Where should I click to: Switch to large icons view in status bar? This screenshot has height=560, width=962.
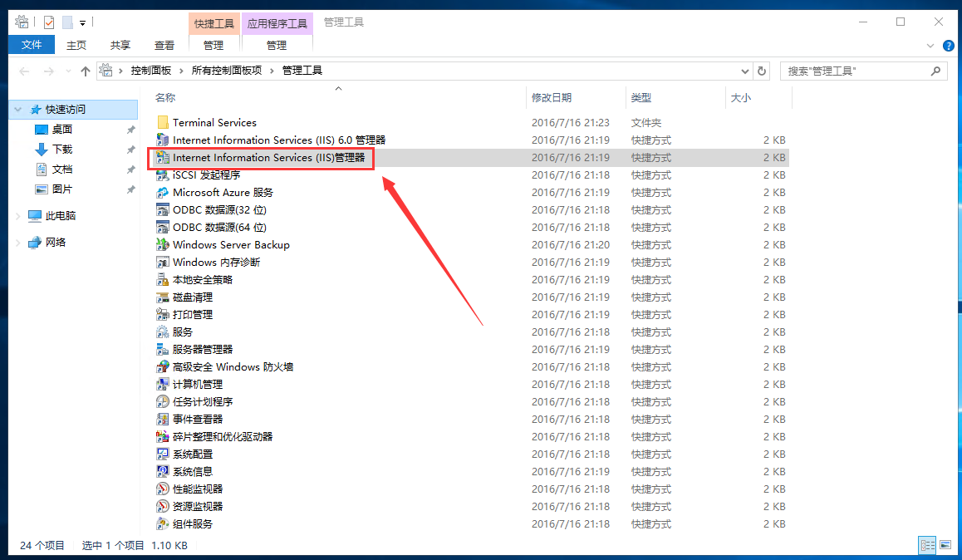coord(945,546)
